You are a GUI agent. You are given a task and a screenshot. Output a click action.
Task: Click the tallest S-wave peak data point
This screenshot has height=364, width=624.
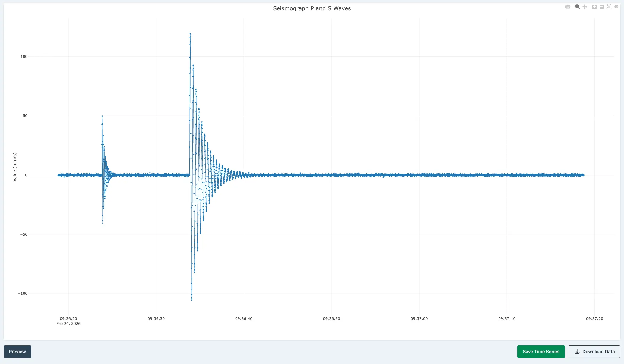(190, 34)
